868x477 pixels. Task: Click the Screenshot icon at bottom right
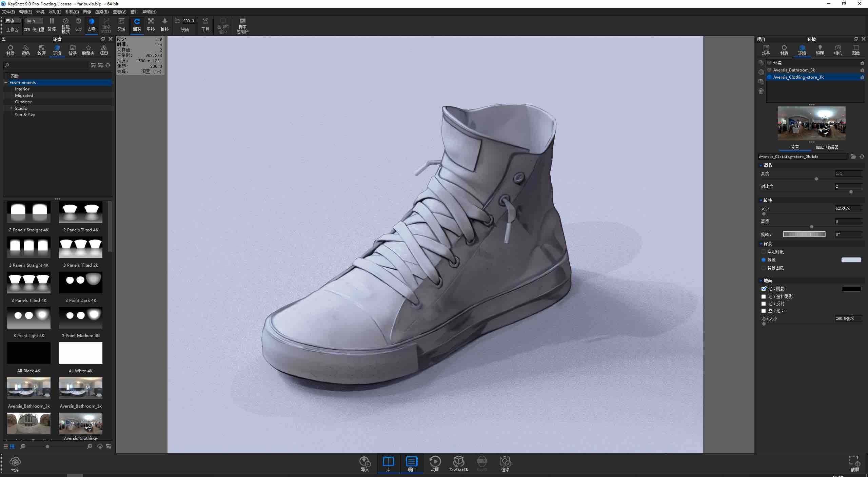[x=854, y=461]
